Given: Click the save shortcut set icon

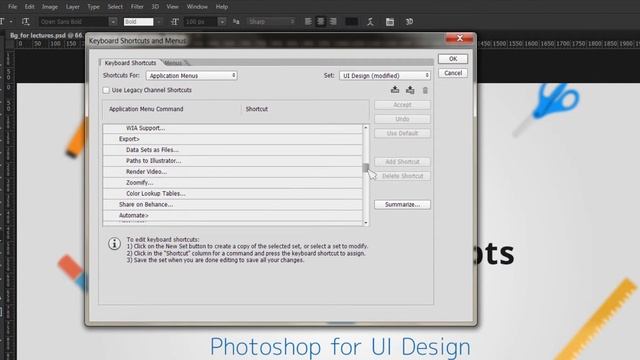Looking at the screenshot, I should point(395,90).
